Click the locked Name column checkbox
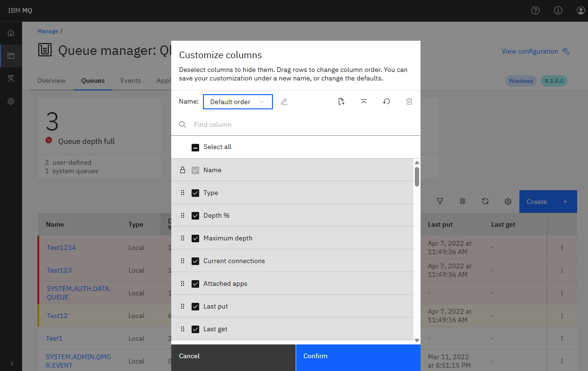The height and width of the screenshot is (371, 588). tap(195, 170)
